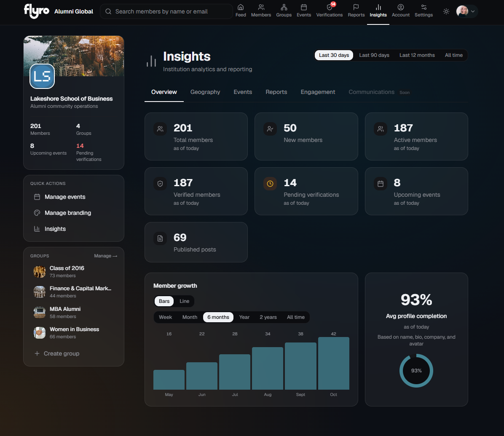Click the August bar in chart
This screenshot has width=504, height=436.
[268, 369]
